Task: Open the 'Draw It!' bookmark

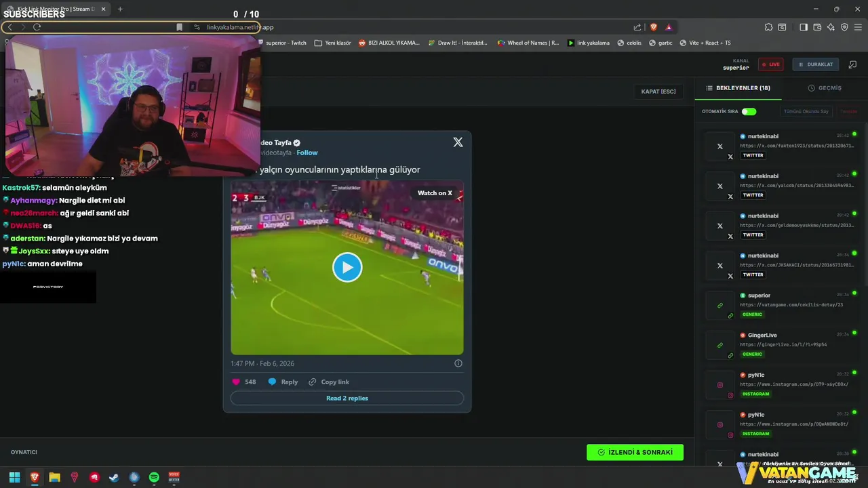Action: (x=457, y=43)
